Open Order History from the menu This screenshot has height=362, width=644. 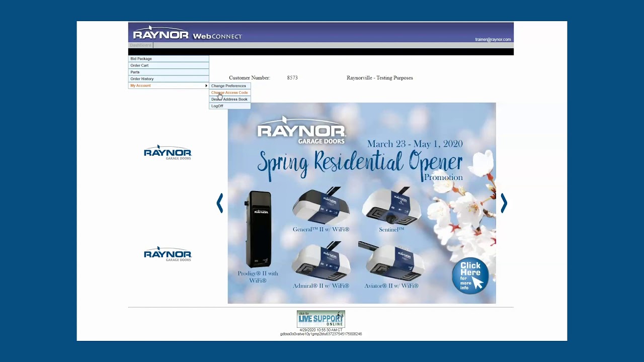tap(169, 79)
